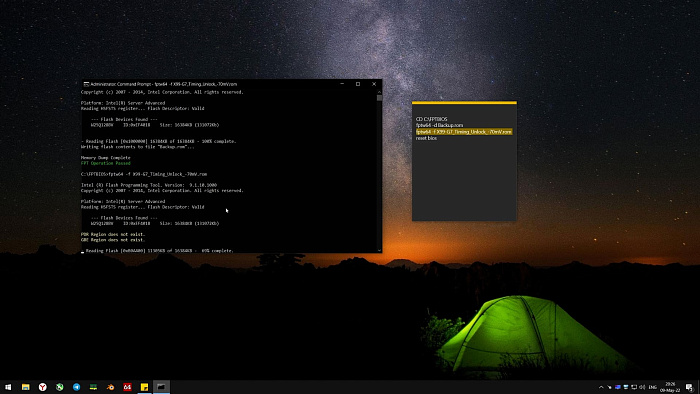The height and width of the screenshot is (394, 700).
Task: Click the sticky note yellow title bar
Action: [464, 103]
